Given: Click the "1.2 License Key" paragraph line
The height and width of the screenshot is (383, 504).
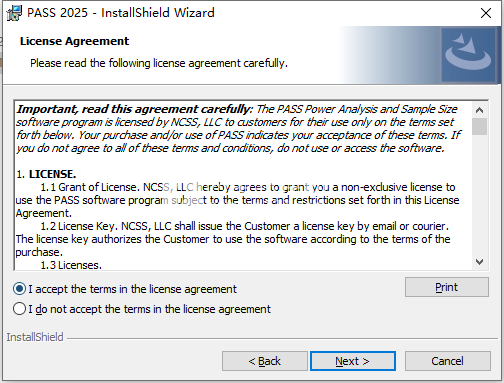Looking at the screenshot, I should pos(244,226).
